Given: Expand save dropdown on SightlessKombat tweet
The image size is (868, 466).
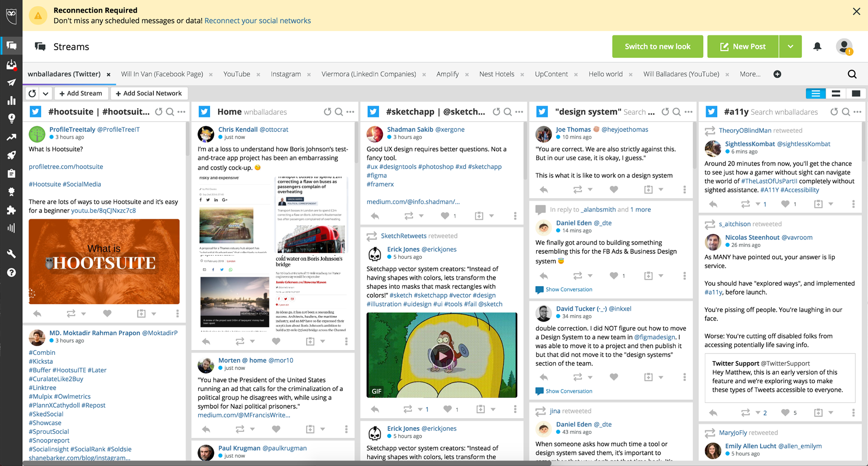Looking at the screenshot, I should point(830,204).
